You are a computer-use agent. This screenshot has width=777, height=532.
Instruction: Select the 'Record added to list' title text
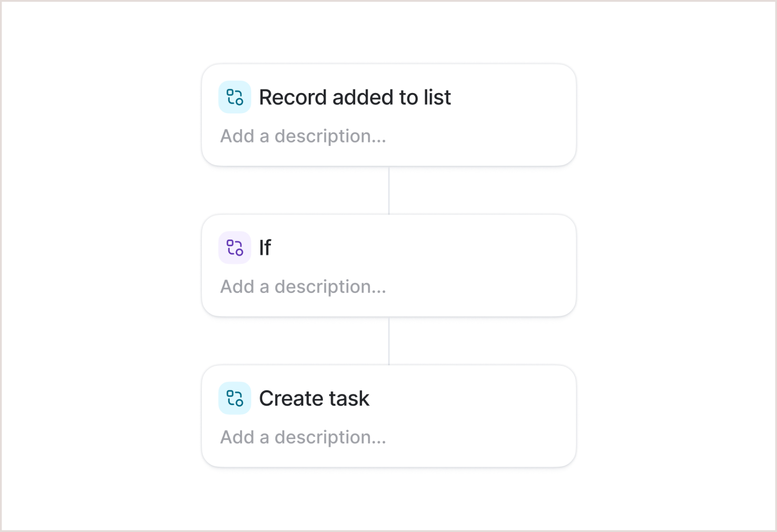point(355,97)
